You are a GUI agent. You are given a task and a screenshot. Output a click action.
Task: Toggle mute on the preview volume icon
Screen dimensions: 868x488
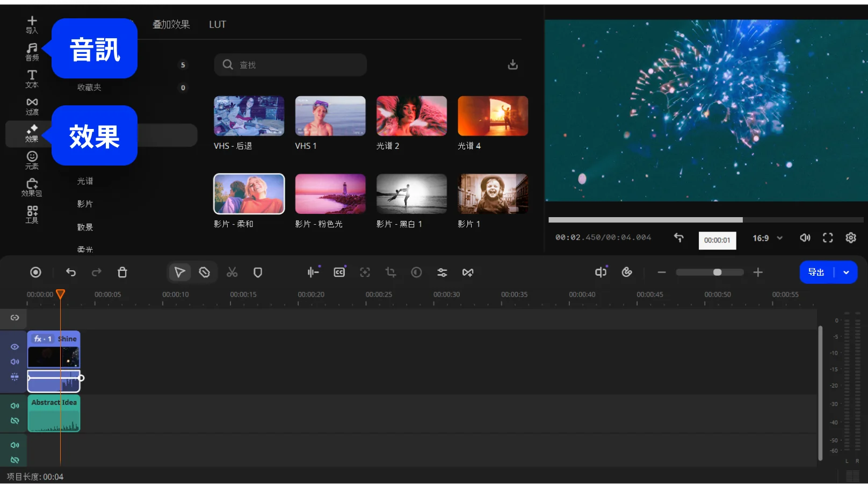pyautogui.click(x=805, y=238)
